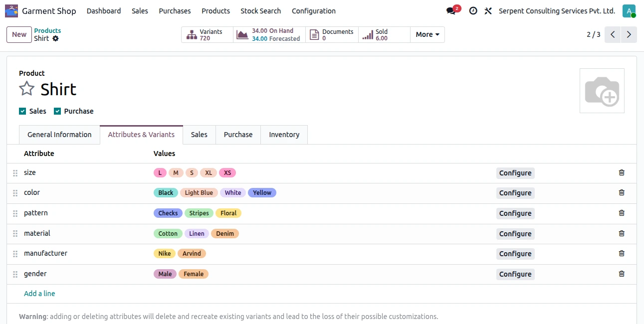Screen dimensions: 644x324
Task: Open the Configuration menu
Action: click(314, 11)
